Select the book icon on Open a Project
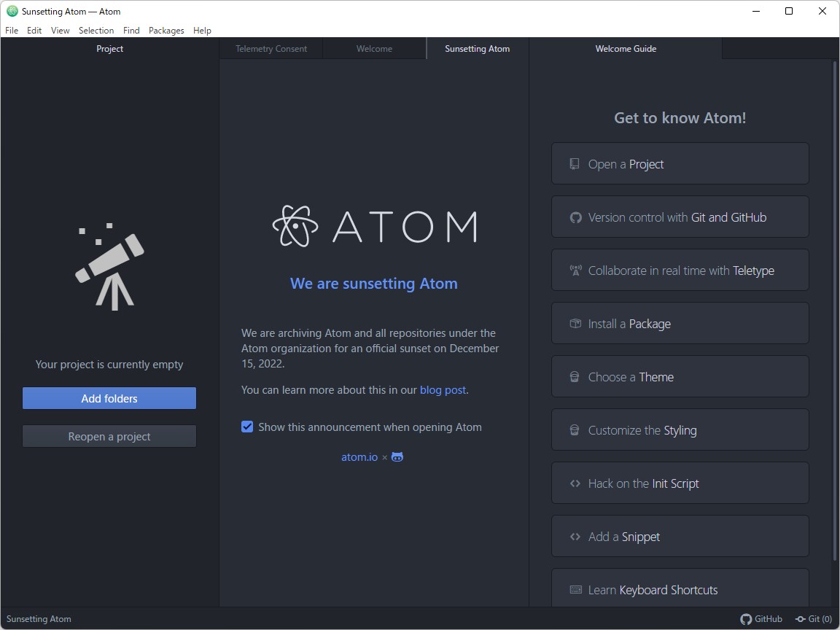 pyautogui.click(x=575, y=163)
